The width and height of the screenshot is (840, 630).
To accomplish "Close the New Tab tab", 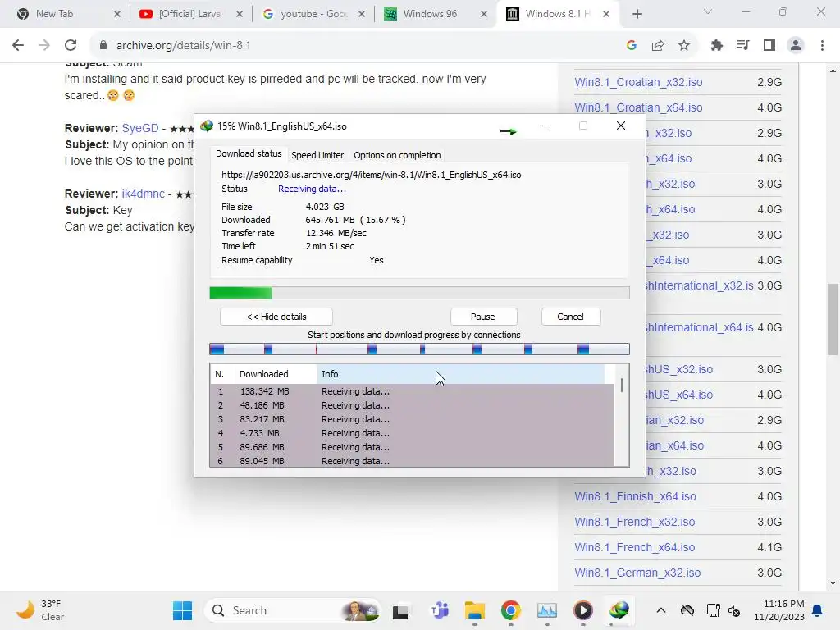I will [117, 14].
